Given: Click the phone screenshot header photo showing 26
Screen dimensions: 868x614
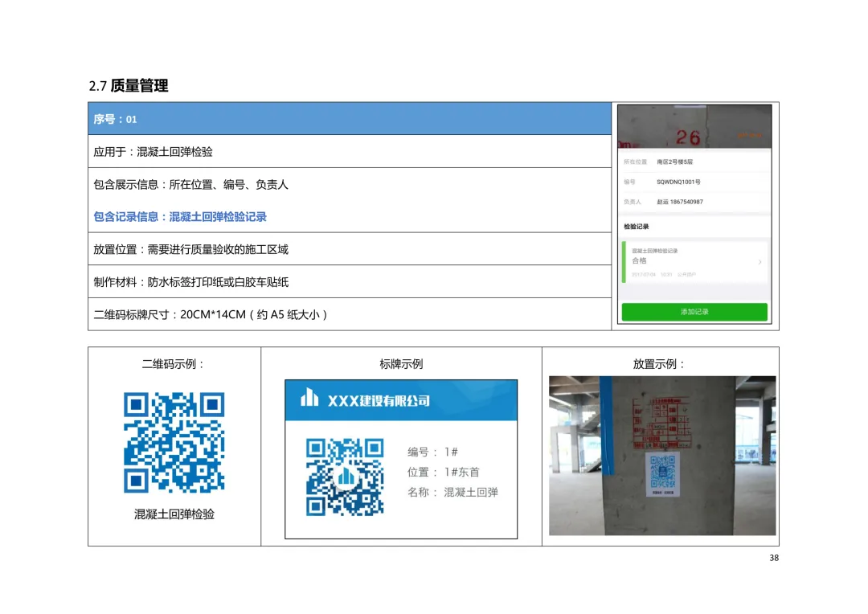Looking at the screenshot, I should (694, 127).
